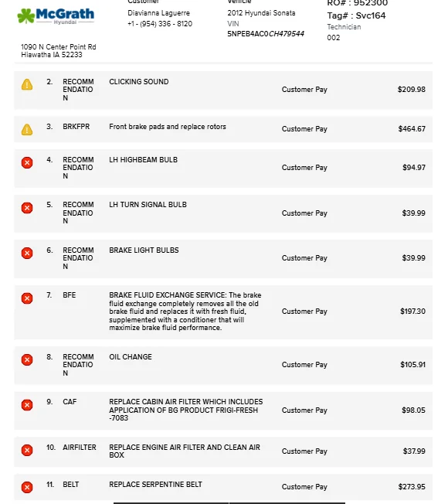Screen dimensions: 448x504
Task: Click the red X icon for Cabin Air Filter
Action: 27,405
